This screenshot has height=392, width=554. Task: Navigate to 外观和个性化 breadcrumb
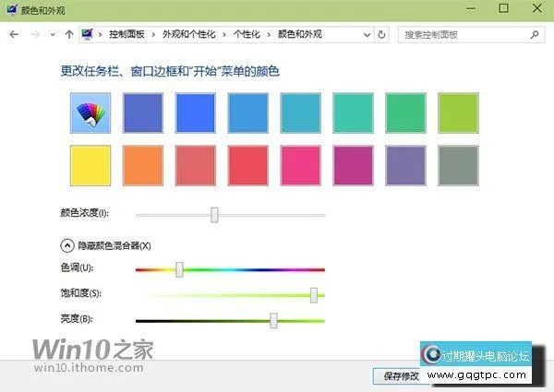pyautogui.click(x=188, y=34)
